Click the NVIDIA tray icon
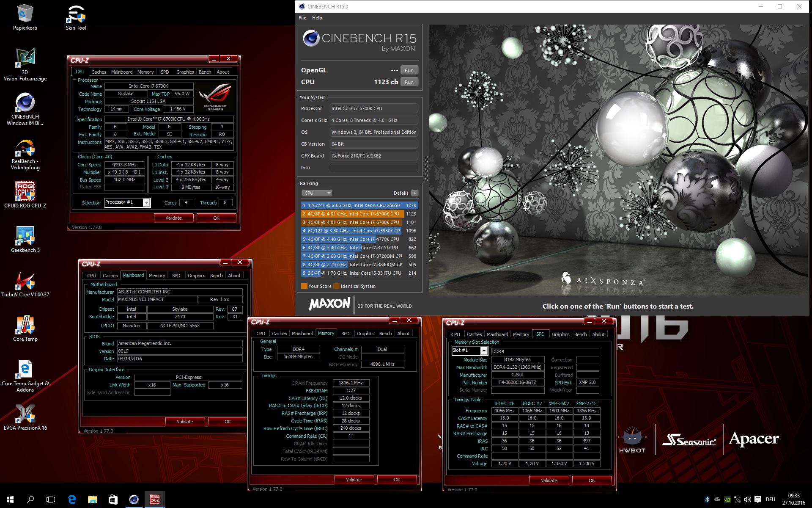The width and height of the screenshot is (812, 508). click(x=727, y=500)
